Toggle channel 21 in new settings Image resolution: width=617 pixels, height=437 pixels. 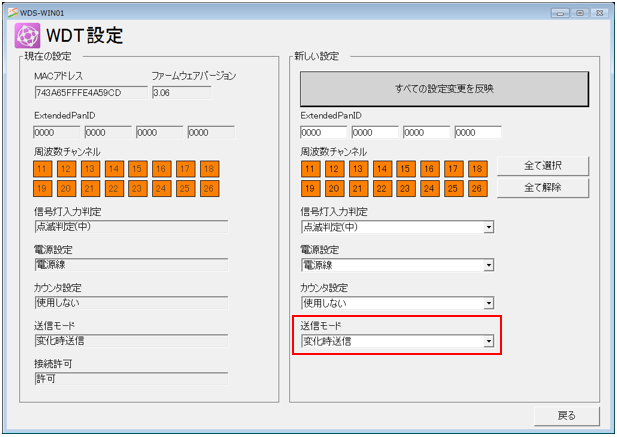(x=357, y=188)
